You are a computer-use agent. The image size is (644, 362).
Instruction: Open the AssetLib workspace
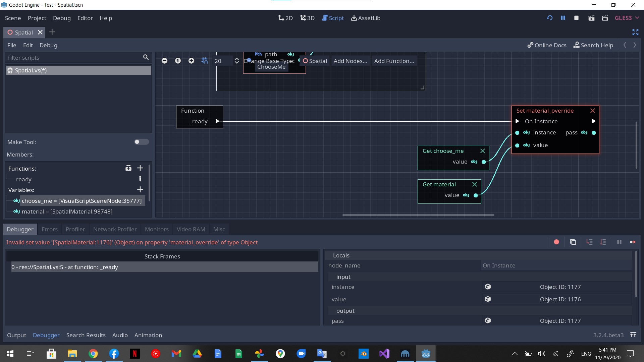coord(366,18)
